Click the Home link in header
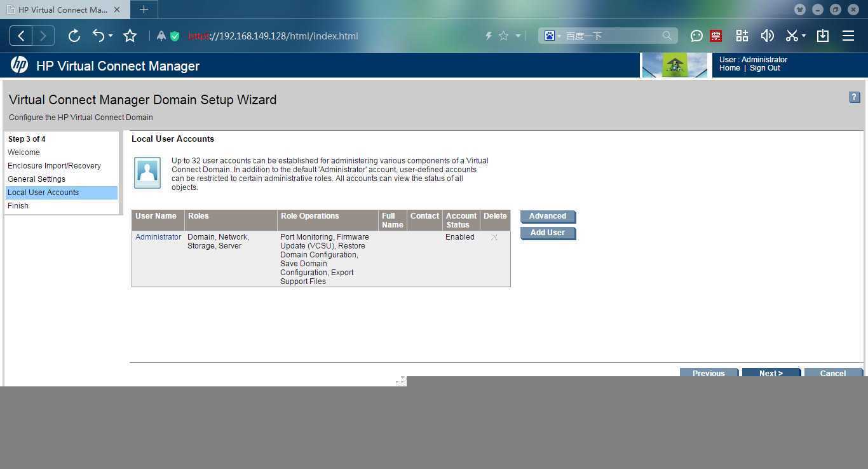868x469 pixels. pyautogui.click(x=729, y=68)
